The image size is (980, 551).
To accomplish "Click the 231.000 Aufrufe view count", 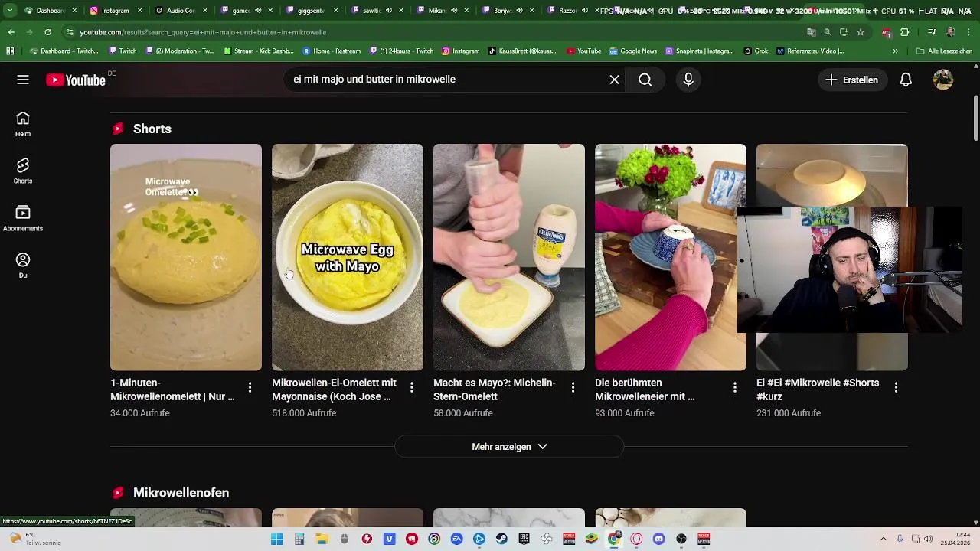I will 789,413.
